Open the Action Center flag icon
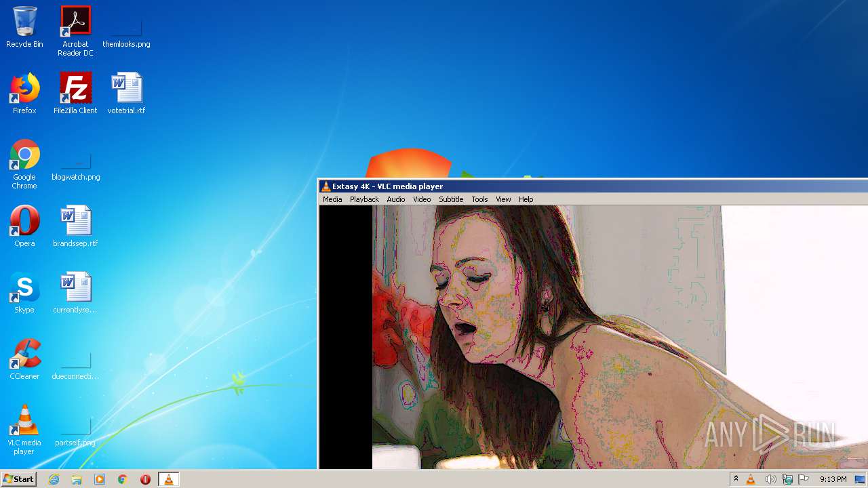868x488 pixels. click(x=804, y=479)
